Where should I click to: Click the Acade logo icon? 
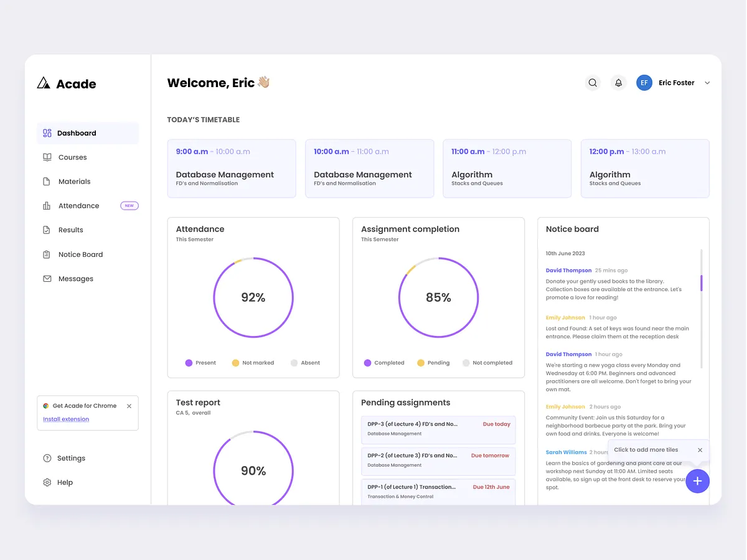[43, 82]
